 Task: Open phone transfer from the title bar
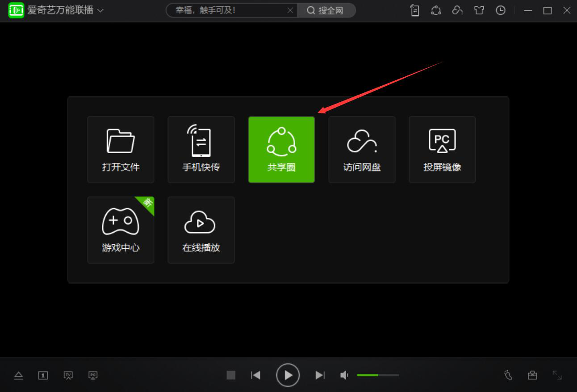(415, 10)
